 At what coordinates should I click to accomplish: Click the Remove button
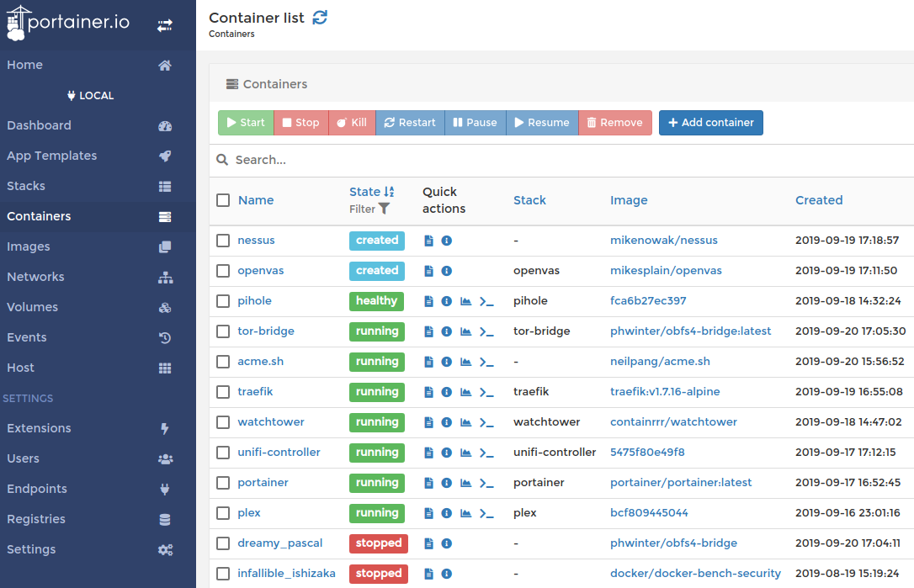coord(615,123)
